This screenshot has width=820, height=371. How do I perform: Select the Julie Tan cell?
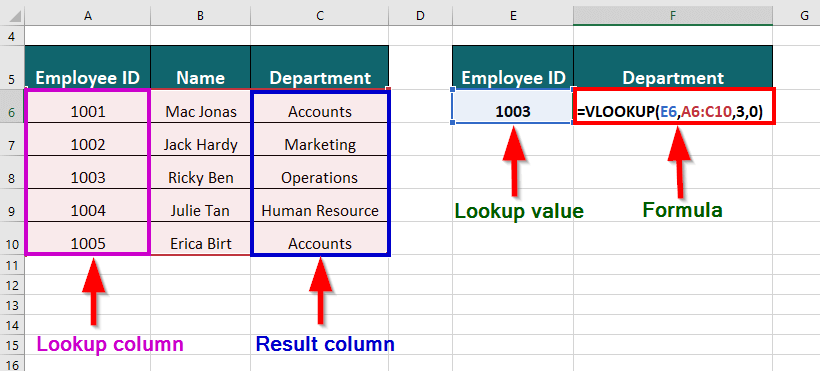(x=201, y=205)
